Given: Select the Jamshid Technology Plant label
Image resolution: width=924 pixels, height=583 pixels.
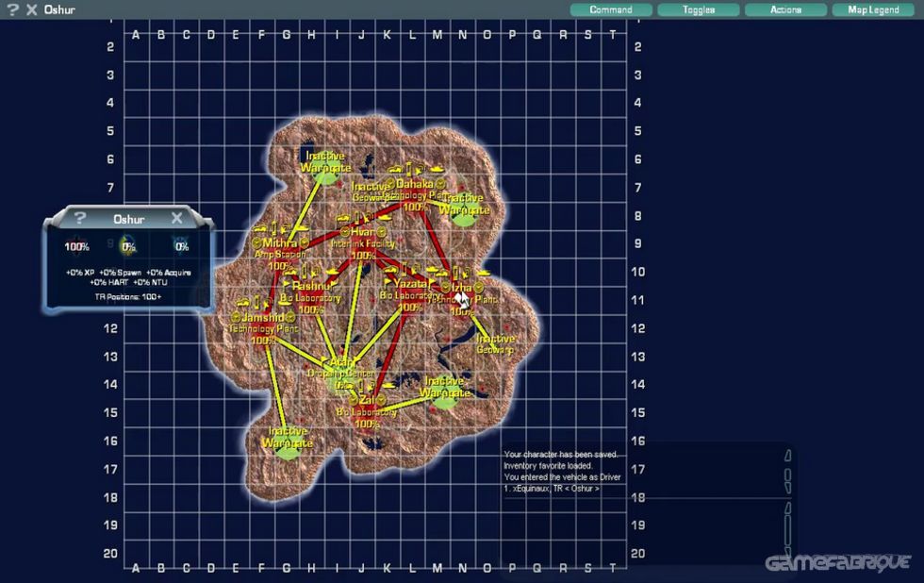Looking at the screenshot, I should point(263,323).
